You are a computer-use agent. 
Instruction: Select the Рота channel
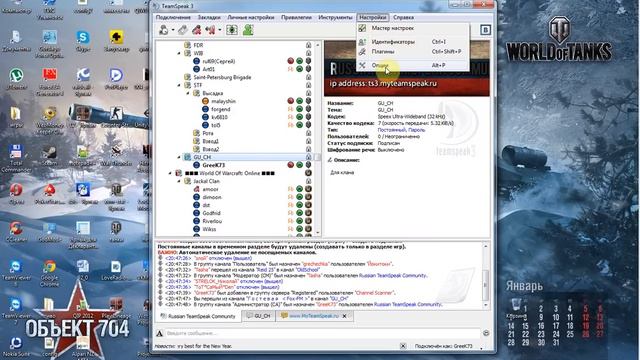pos(208,133)
